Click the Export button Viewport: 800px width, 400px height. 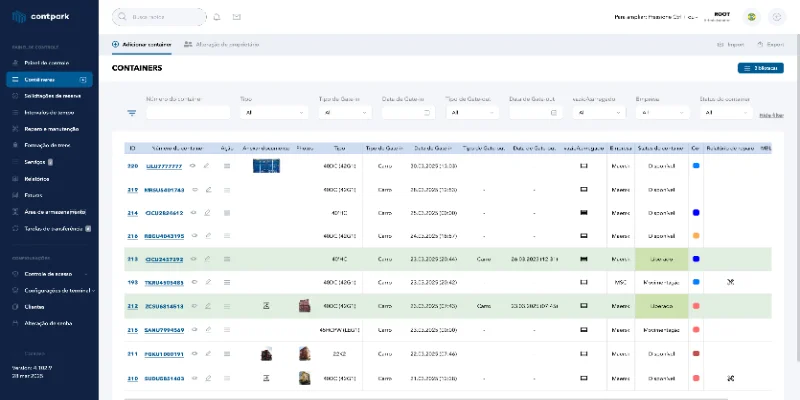pos(770,45)
